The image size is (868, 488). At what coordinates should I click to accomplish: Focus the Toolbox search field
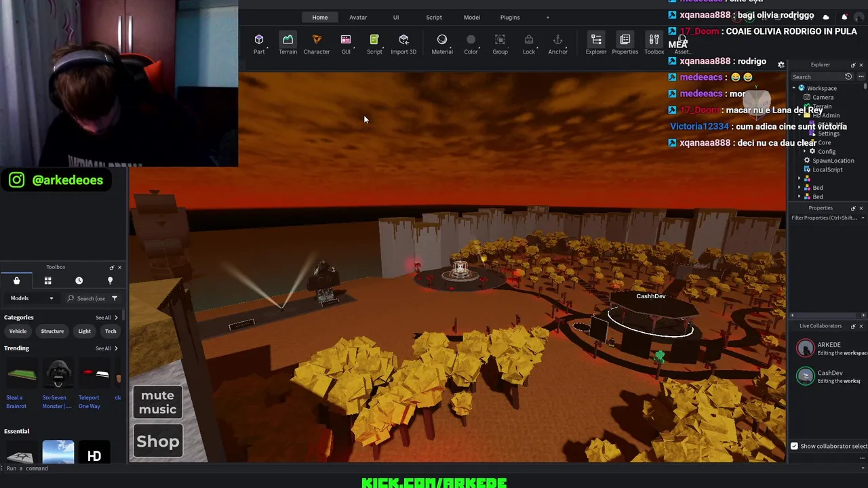(x=85, y=298)
